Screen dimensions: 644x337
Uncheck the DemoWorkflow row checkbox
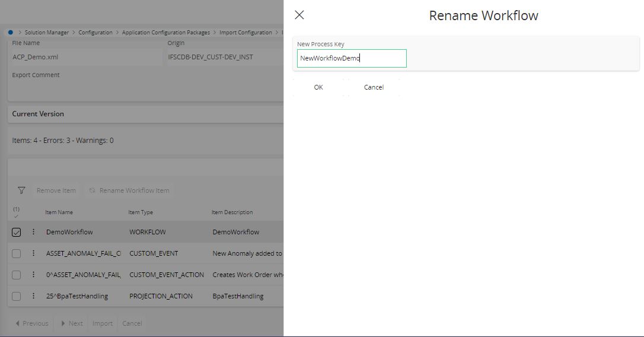pos(17,232)
